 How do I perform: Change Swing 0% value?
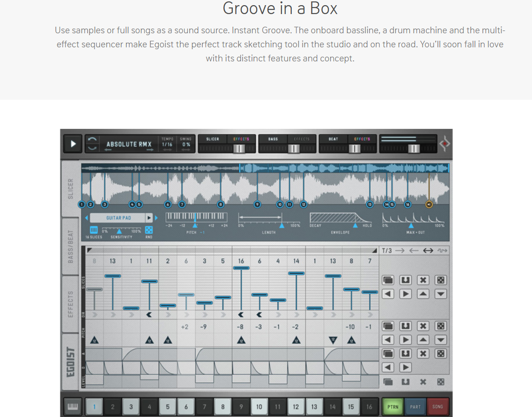(186, 144)
